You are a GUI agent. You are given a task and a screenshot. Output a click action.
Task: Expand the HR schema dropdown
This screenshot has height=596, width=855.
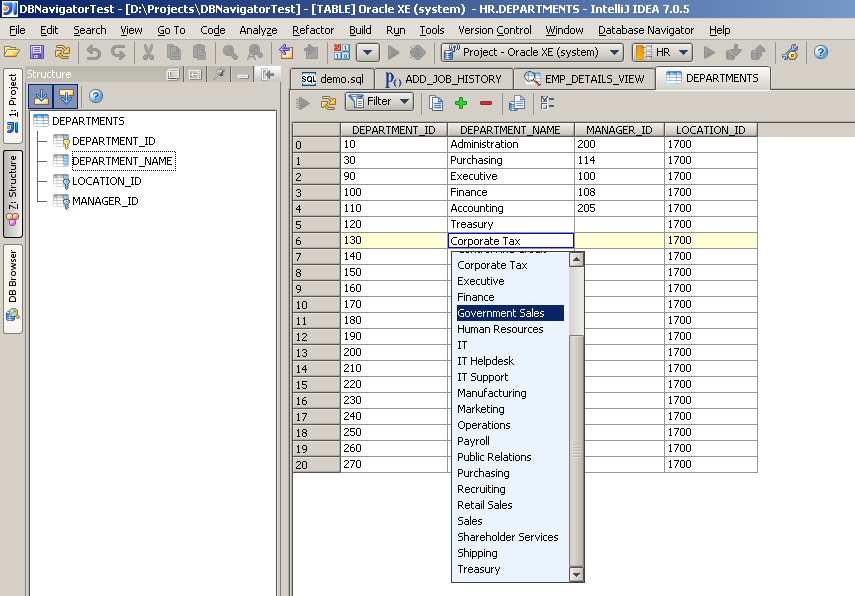[x=662, y=52]
